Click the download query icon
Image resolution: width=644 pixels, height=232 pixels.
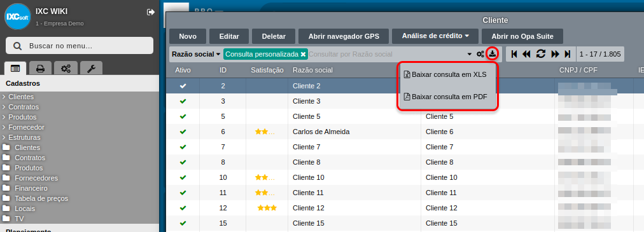pos(492,53)
